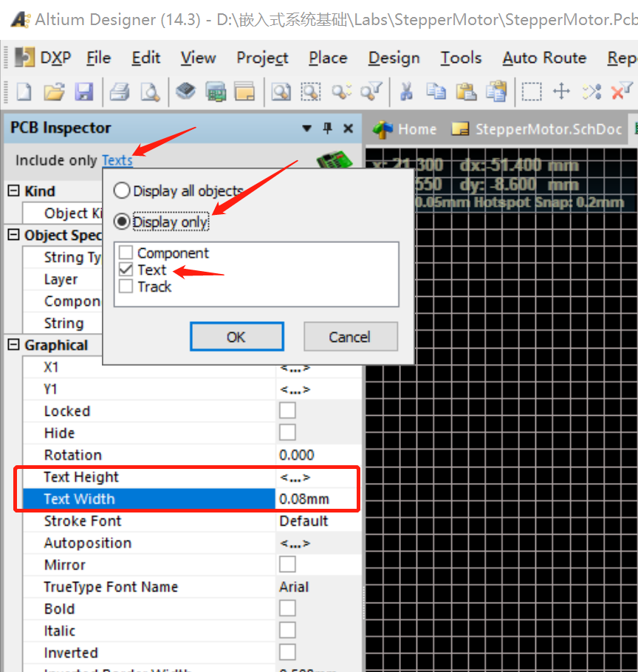
Task: Click the Stroke Font Default value
Action: pos(303,521)
